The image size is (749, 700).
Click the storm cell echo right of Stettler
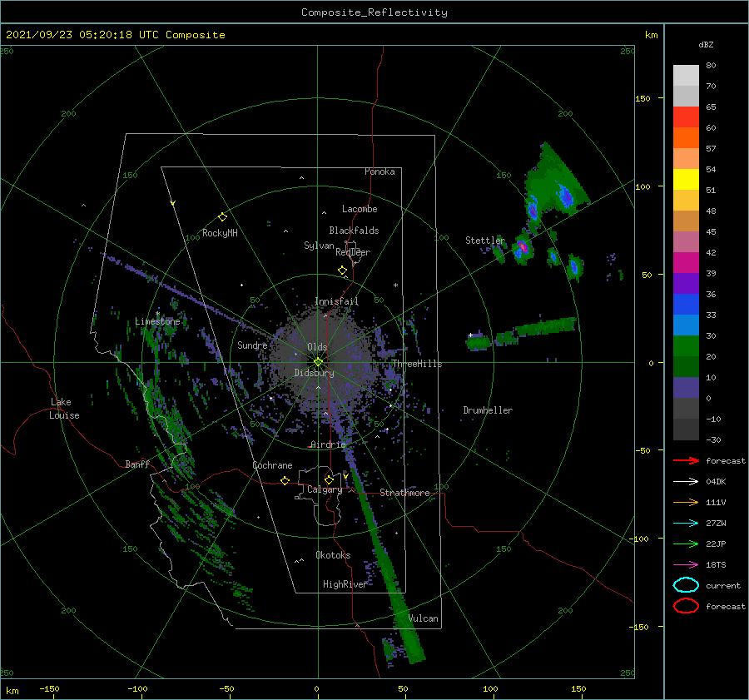[522, 248]
